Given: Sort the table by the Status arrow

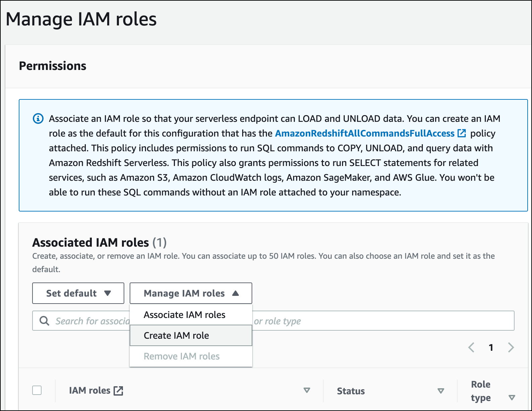Looking at the screenshot, I should [x=441, y=391].
